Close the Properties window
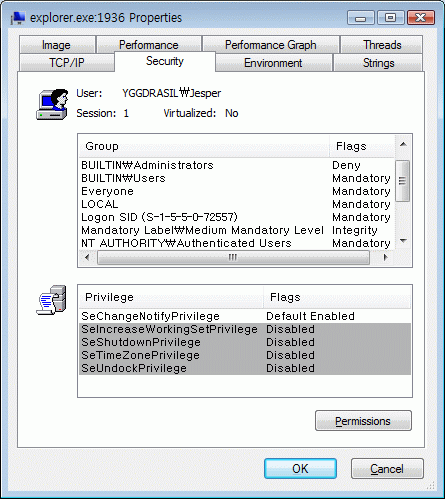The height and width of the screenshot is (499, 445). (421, 18)
